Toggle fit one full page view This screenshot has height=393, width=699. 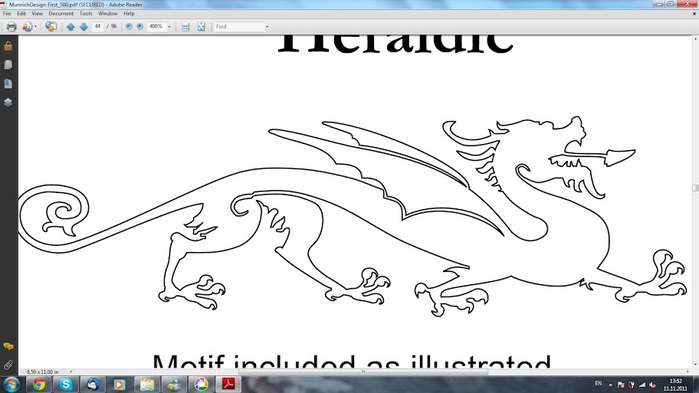pyautogui.click(x=201, y=27)
